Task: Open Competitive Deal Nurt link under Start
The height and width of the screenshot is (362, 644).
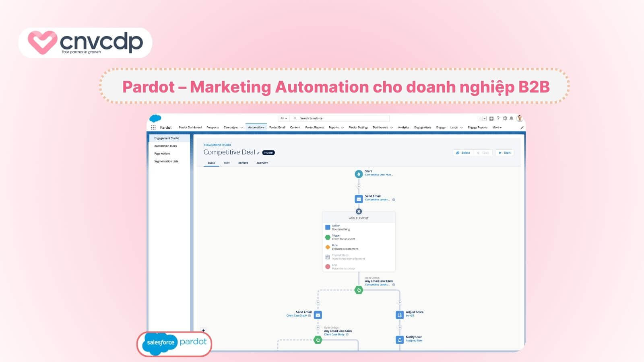Action: (379, 175)
